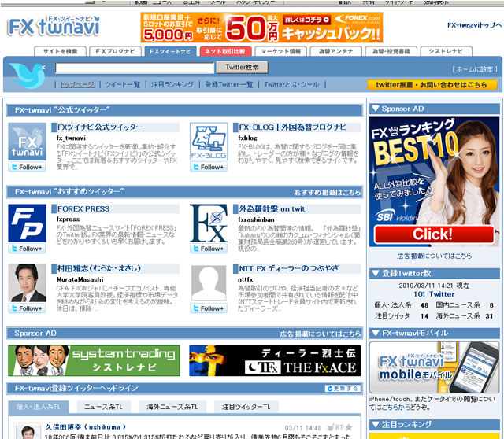Click the red Click! button in the FX ranking ad
504x439 pixels.
click(434, 234)
